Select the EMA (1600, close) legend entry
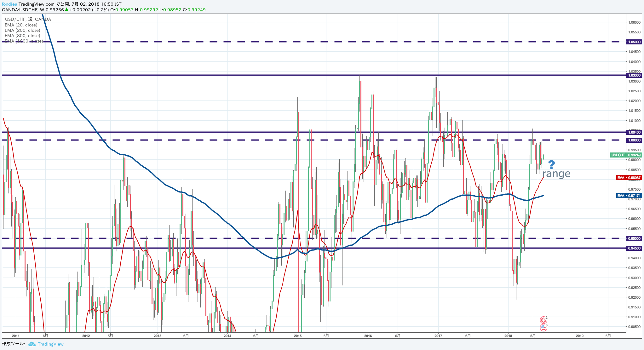 (24, 41)
